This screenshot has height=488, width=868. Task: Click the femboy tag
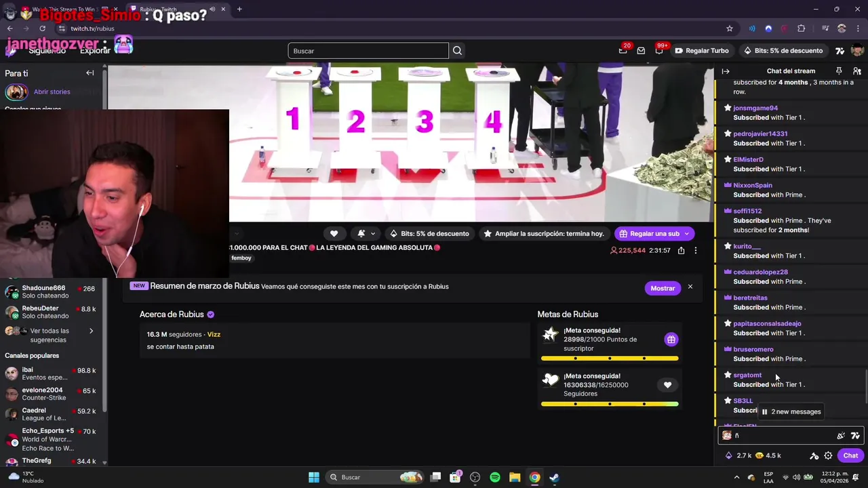tap(241, 258)
